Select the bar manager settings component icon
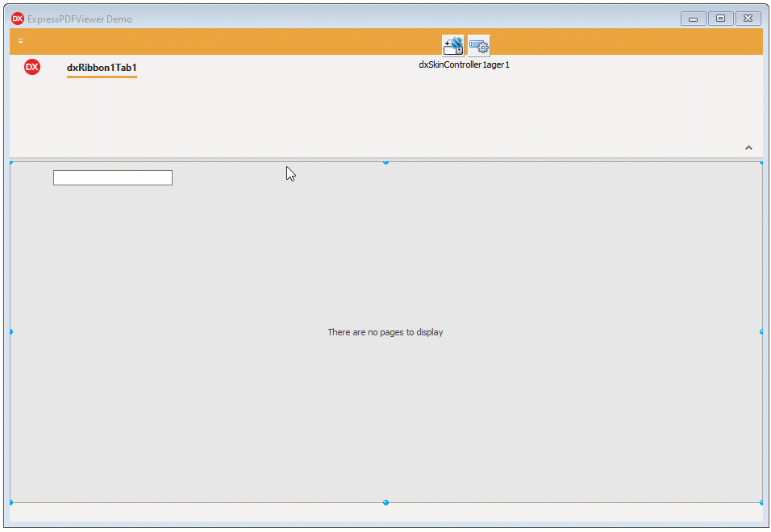 478,45
